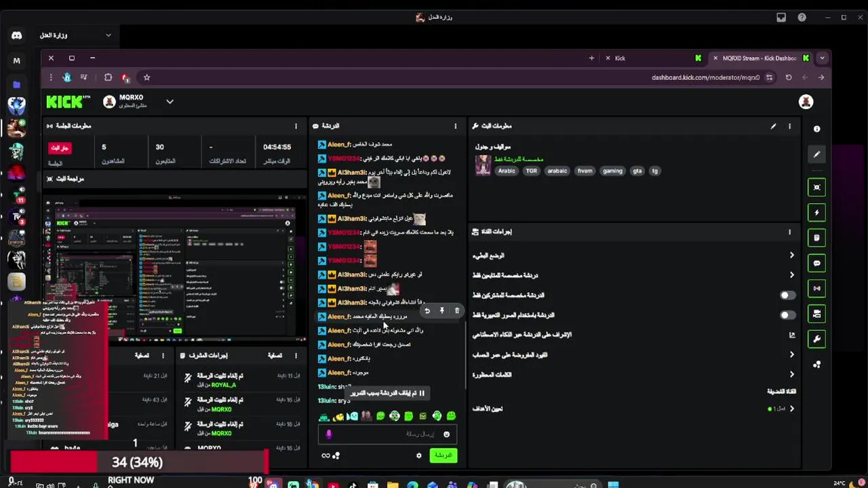Open a new browser tab
This screenshot has height=488, width=868.
(591, 58)
